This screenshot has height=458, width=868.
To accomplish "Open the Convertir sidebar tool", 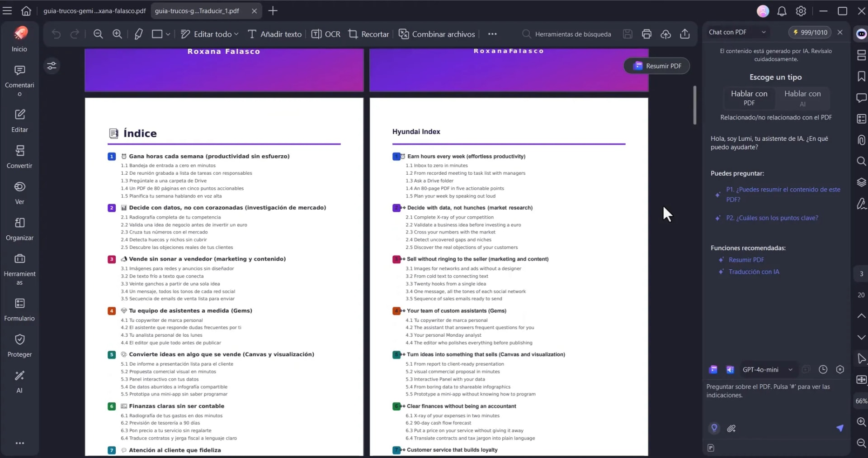I will pos(19,157).
